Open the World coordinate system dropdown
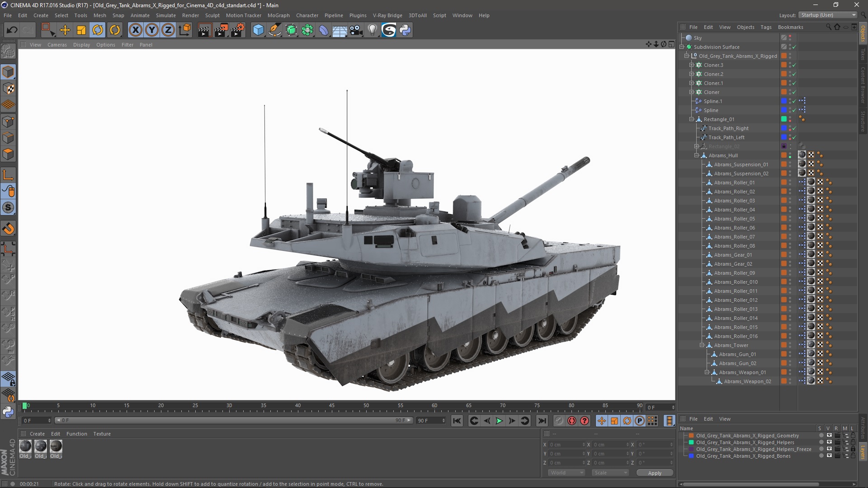 [566, 473]
